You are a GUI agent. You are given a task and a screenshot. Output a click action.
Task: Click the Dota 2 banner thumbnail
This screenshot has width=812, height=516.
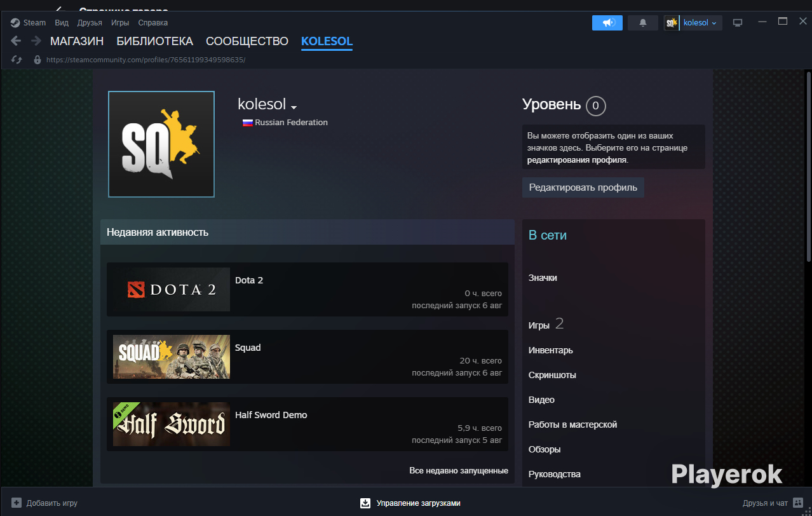(172, 289)
